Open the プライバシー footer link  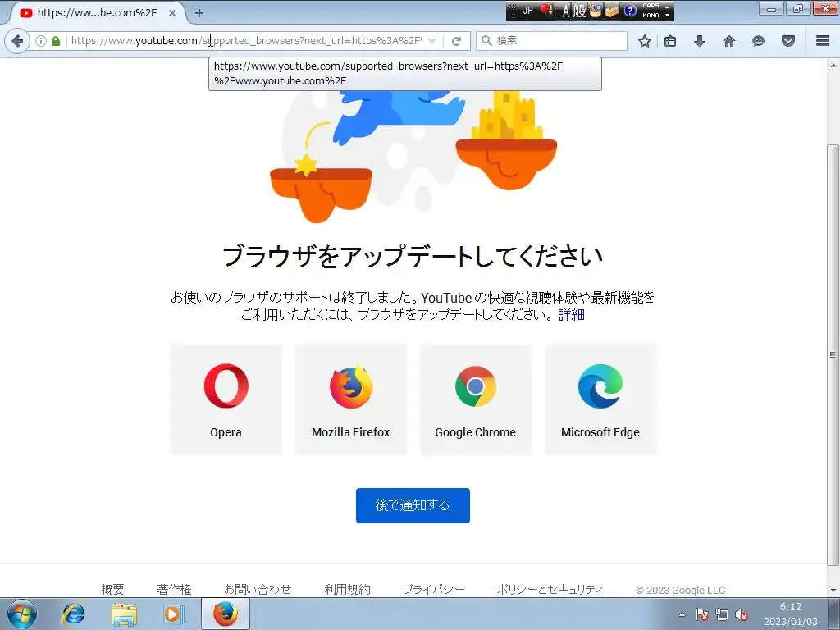coord(434,589)
